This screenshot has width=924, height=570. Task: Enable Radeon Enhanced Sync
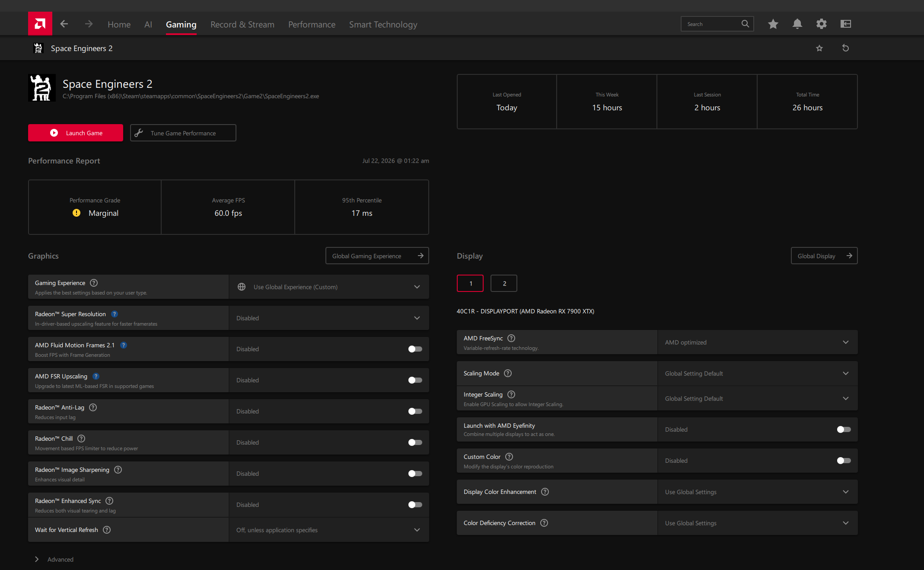pos(415,505)
